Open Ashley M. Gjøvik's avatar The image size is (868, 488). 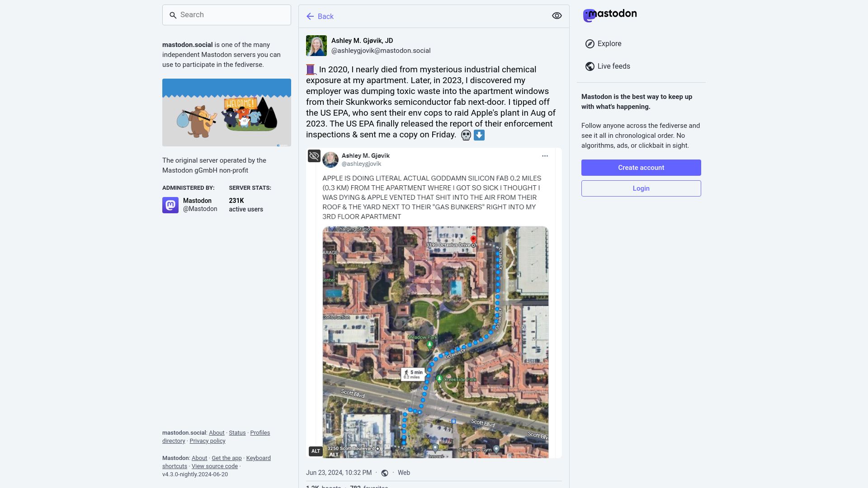click(316, 46)
